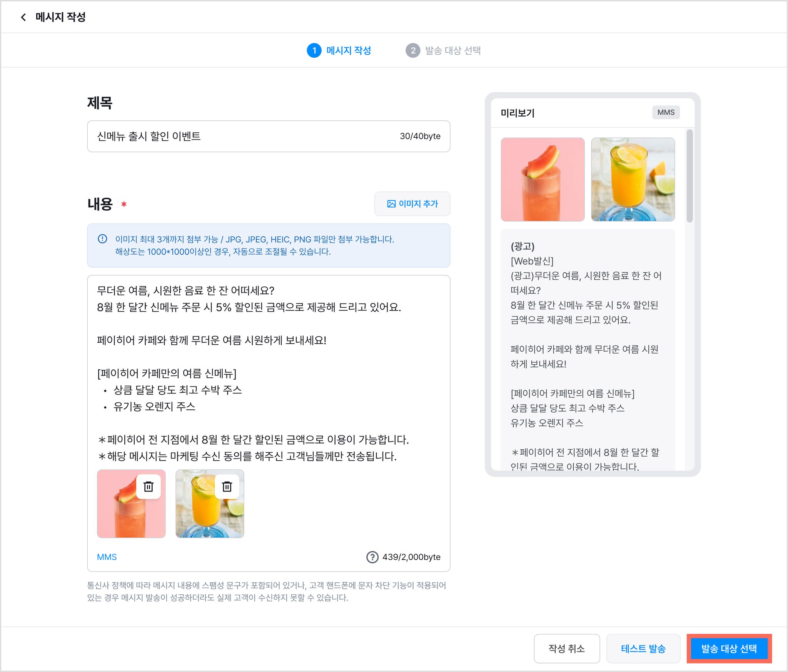Screen dimensions: 788x672
Task: Click the 30/40byte title counter
Action: coord(420,136)
